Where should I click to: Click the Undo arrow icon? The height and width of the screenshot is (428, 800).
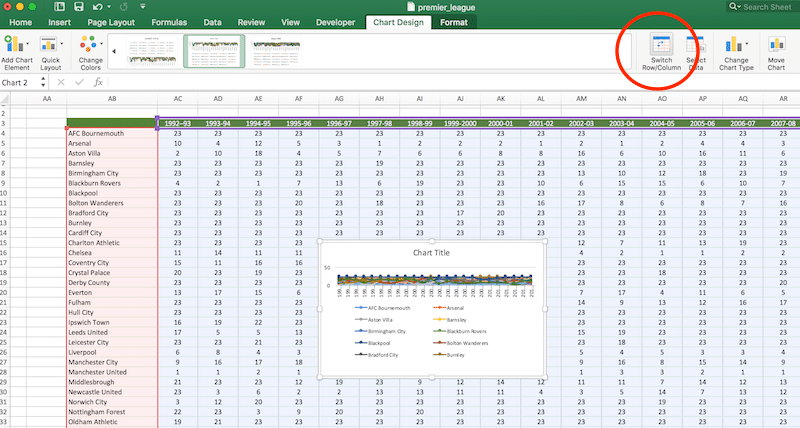point(97,7)
